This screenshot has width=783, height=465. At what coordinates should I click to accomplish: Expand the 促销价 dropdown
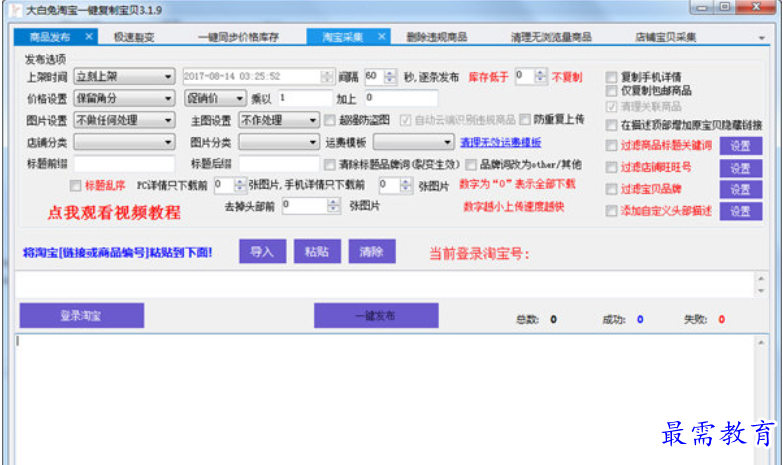pos(215,98)
